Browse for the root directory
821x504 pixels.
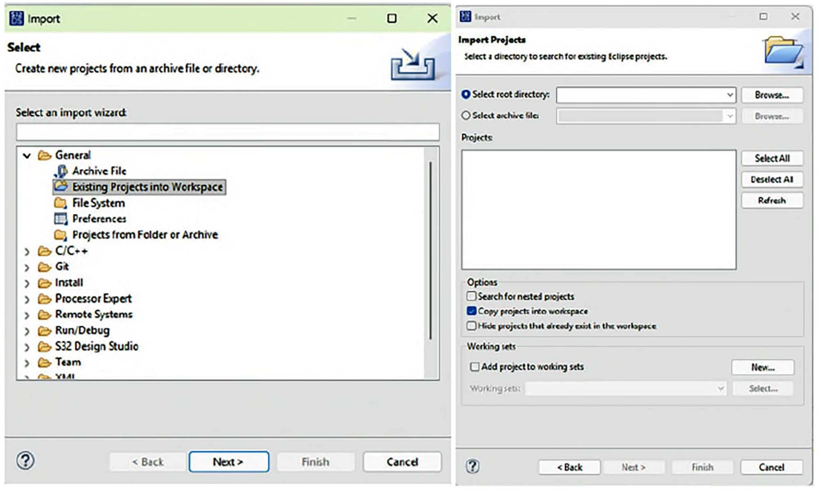pos(772,95)
